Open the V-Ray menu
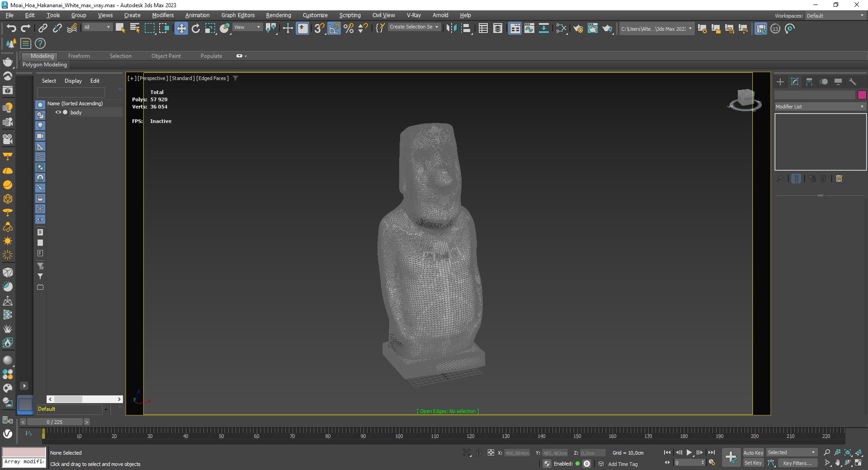Image resolution: width=868 pixels, height=470 pixels. coord(414,15)
